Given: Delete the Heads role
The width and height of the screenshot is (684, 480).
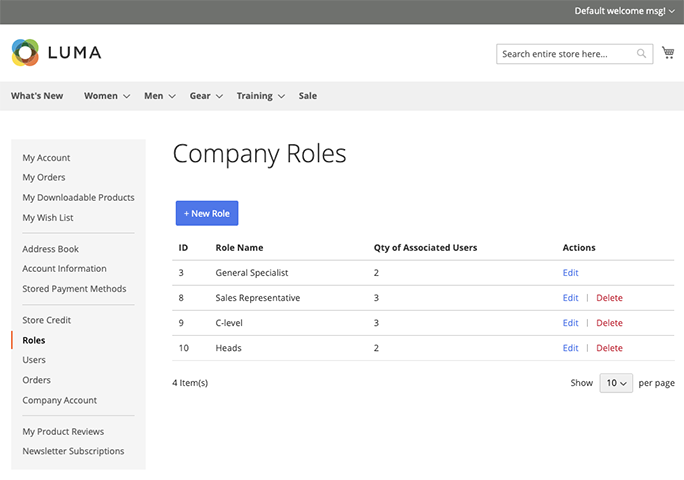Looking at the screenshot, I should point(609,348).
